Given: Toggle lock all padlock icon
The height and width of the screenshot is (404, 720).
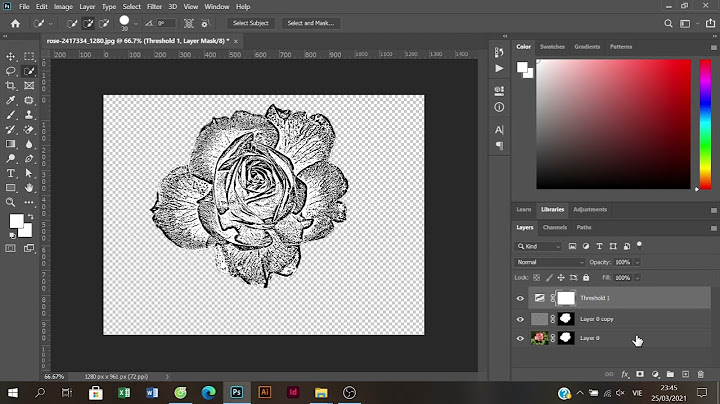Looking at the screenshot, I should (586, 278).
